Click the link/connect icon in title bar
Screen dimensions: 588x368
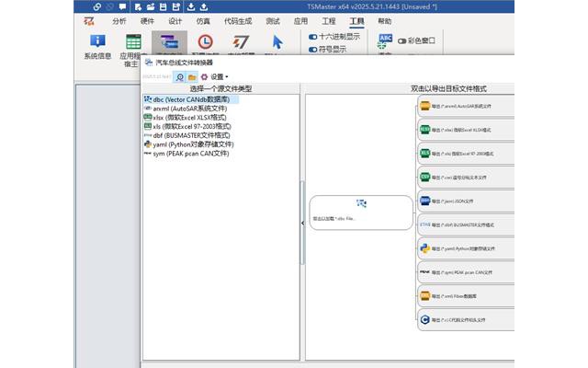coord(97,6)
